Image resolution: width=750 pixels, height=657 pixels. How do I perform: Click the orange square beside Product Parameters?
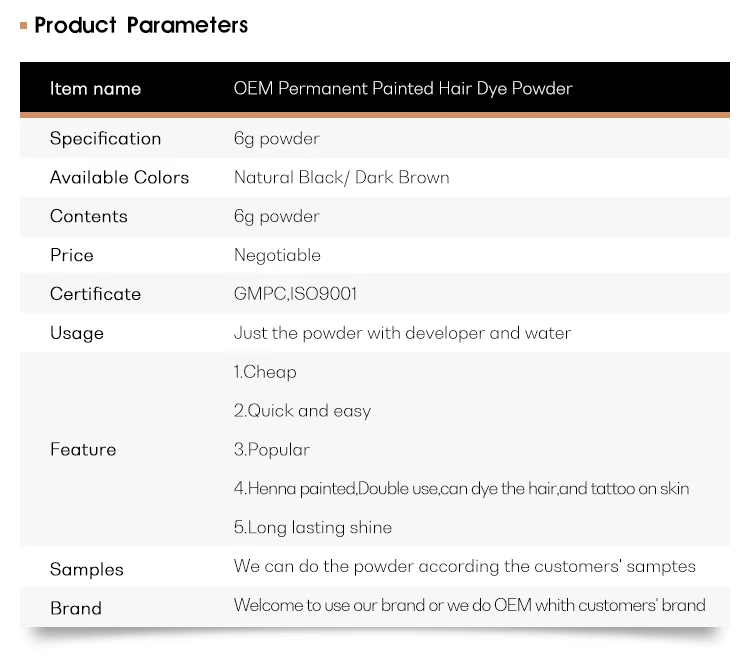tap(23, 25)
